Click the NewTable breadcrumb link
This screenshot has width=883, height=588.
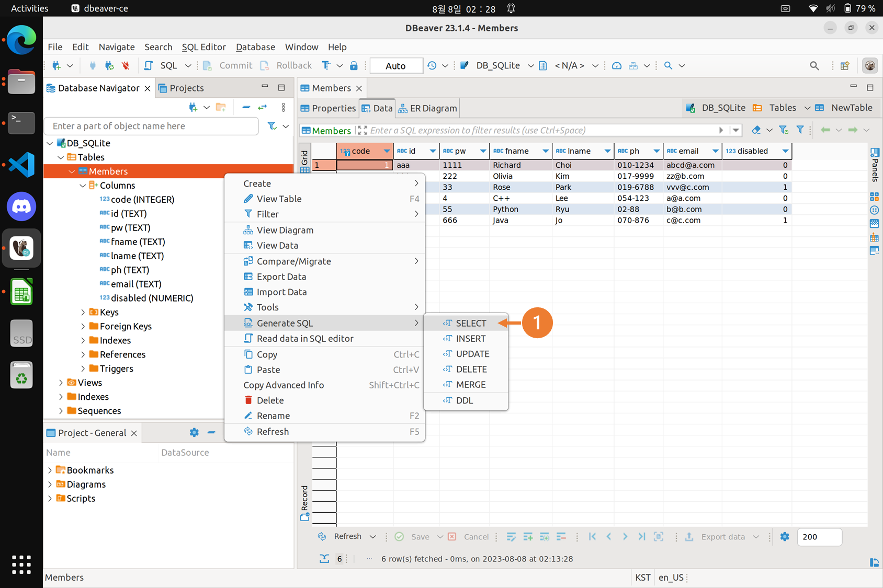click(844, 108)
